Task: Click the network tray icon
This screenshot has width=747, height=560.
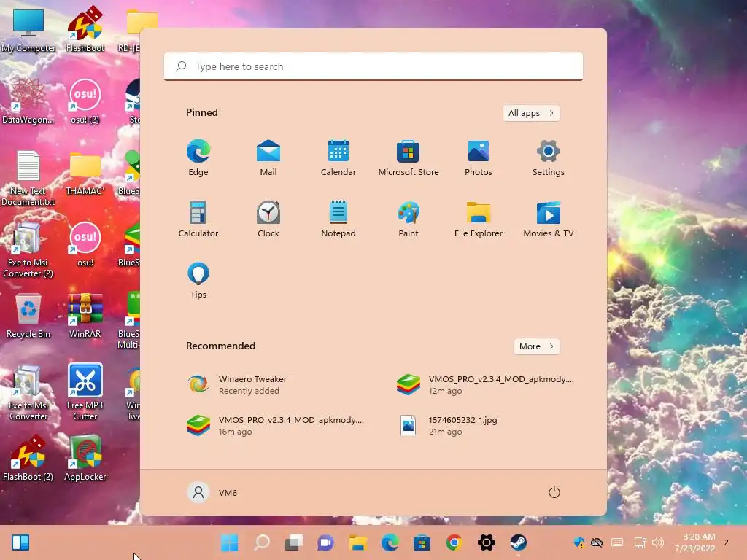Action: (640, 542)
